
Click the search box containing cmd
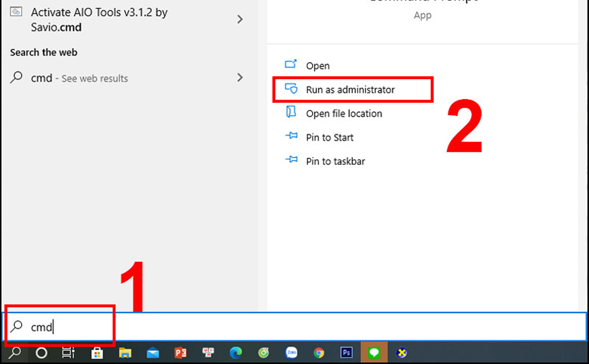click(294, 327)
